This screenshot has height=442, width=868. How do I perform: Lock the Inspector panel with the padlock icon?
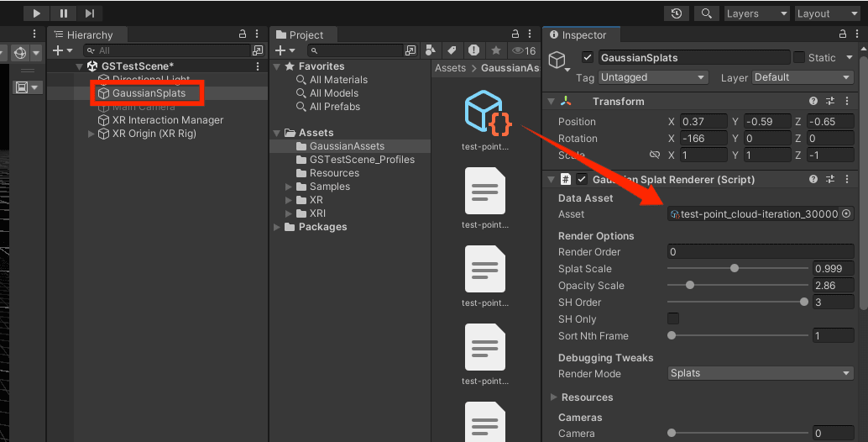[843, 34]
